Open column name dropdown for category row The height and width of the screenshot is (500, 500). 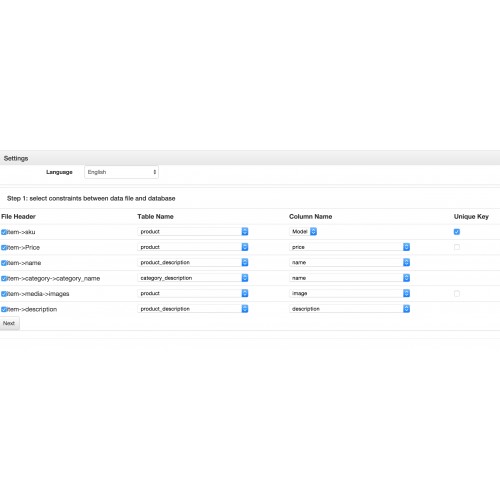tap(349, 278)
